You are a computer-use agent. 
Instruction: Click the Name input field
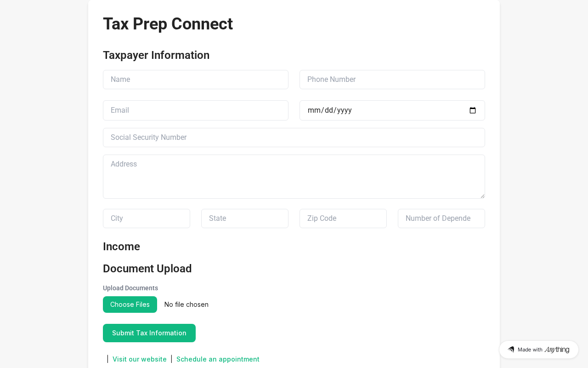pos(196,80)
